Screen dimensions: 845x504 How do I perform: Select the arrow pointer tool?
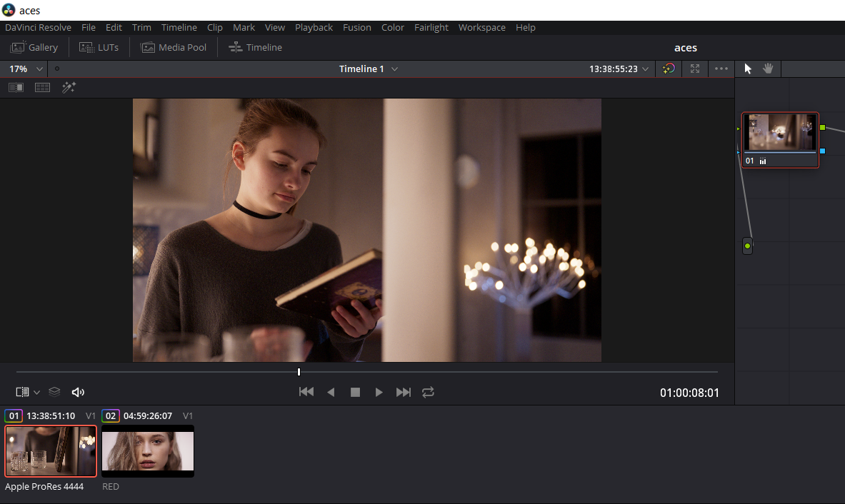[747, 69]
